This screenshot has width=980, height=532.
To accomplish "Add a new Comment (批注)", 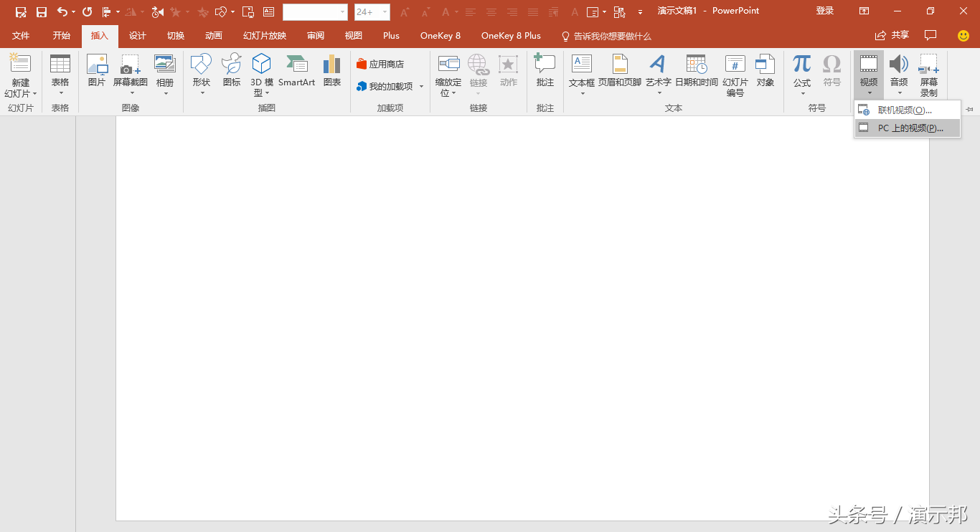I will pos(545,71).
